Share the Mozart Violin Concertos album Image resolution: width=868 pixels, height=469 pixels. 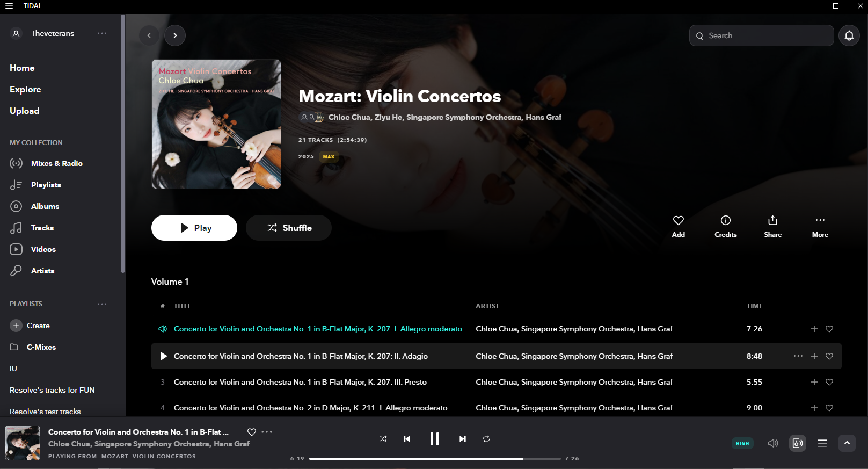pos(772,227)
